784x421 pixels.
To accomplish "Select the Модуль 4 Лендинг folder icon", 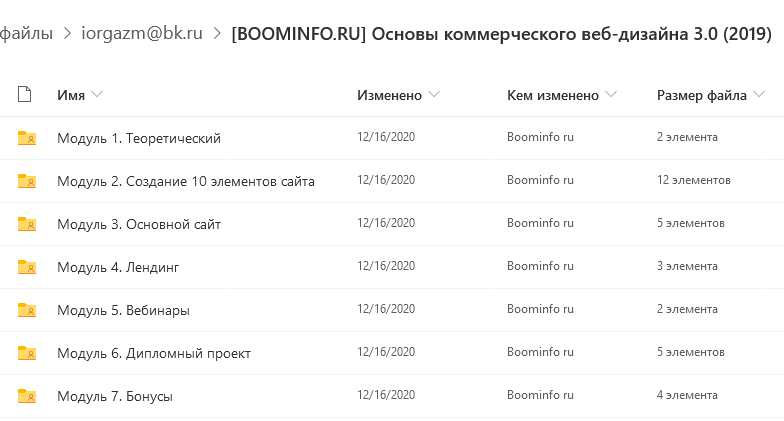I will [26, 267].
